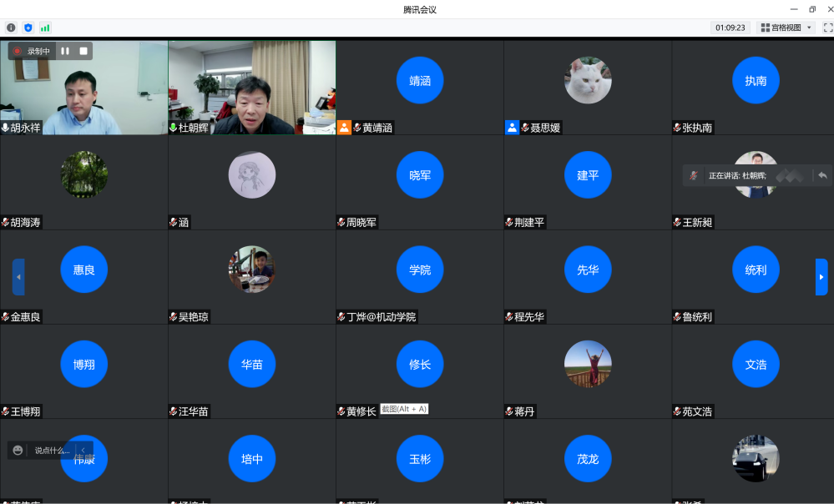The height and width of the screenshot is (504, 834).
Task: Open the emoji reaction picker
Action: click(x=18, y=451)
